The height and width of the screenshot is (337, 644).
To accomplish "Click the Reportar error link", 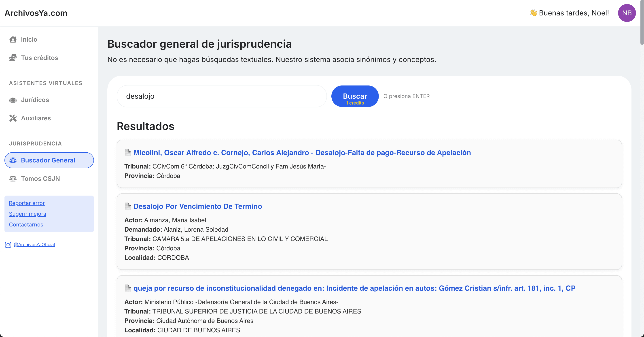I will [x=27, y=203].
